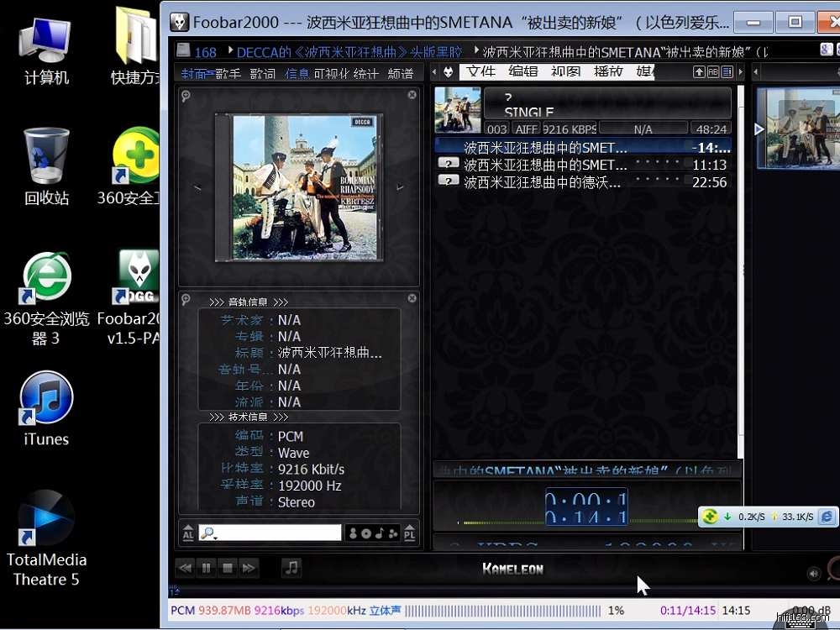Expand left arrow beside the menu bar
The image size is (840, 630).
click(x=434, y=73)
